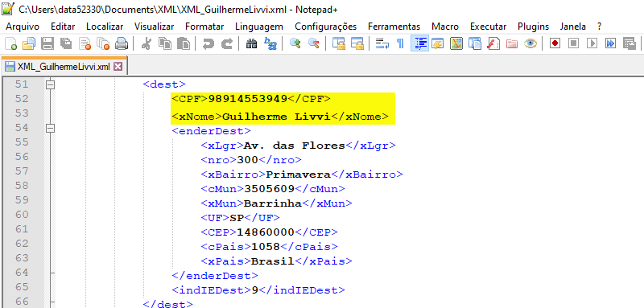Print the document with printer icon
This screenshot has width=644, height=308.
[x=122, y=43]
